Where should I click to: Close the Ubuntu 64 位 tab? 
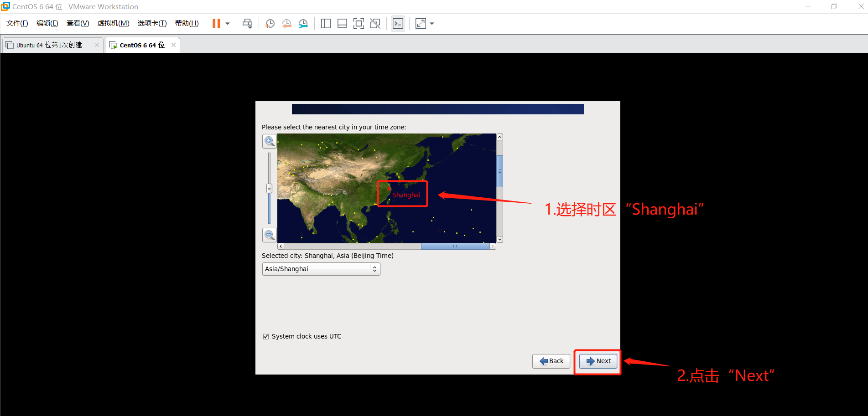(x=97, y=45)
